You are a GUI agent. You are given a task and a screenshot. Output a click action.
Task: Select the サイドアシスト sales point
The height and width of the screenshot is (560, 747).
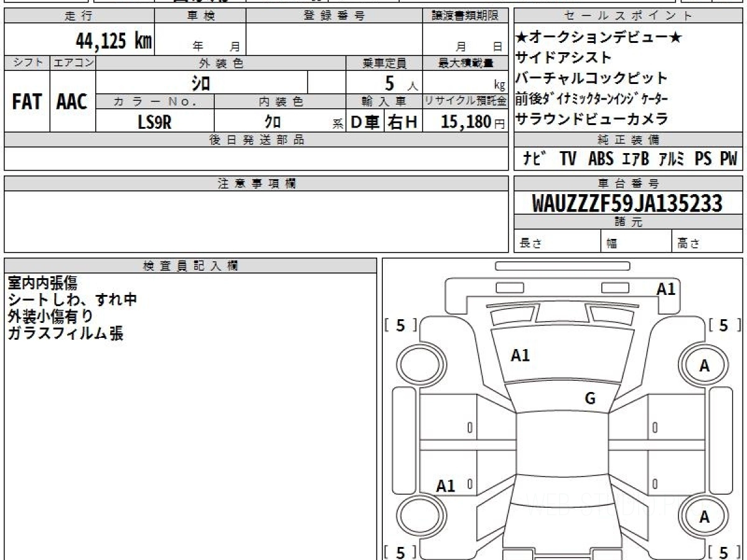click(x=563, y=58)
